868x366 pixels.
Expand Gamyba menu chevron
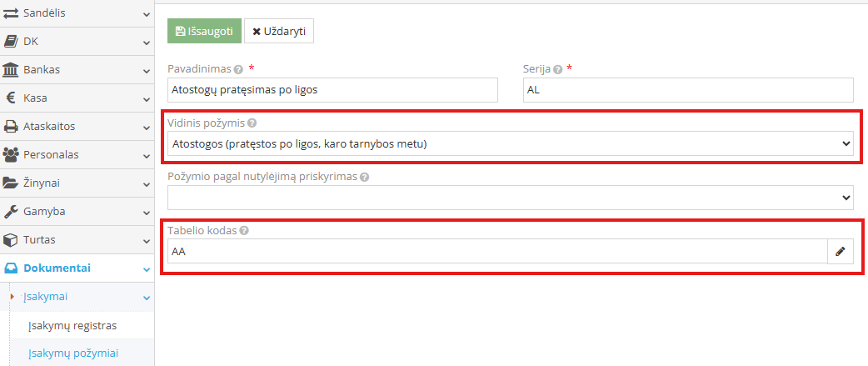pos(146,213)
